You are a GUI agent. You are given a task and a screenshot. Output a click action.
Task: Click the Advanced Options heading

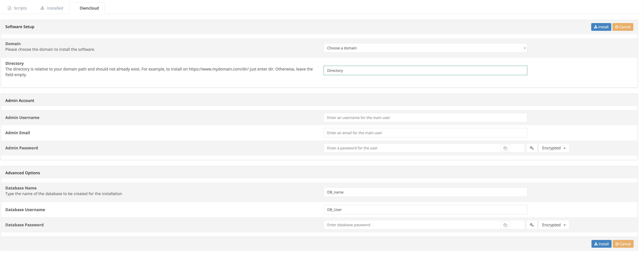pyautogui.click(x=22, y=173)
